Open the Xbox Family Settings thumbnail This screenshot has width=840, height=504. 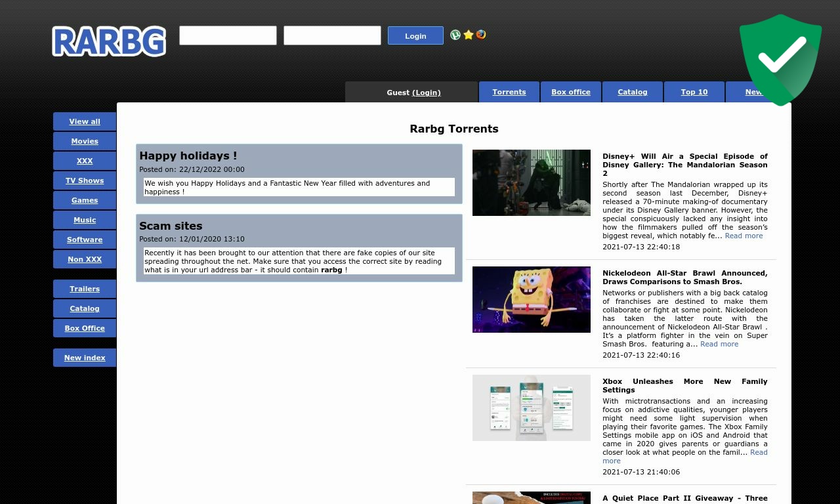(532, 408)
